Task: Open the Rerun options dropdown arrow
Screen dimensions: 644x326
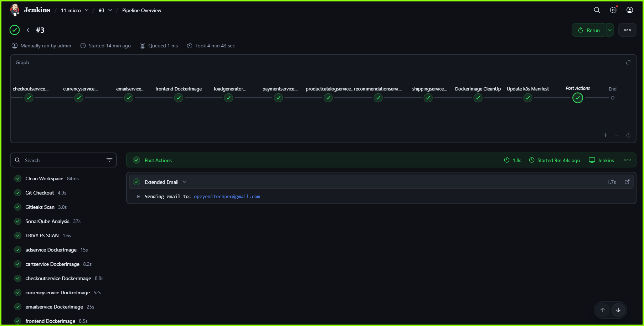Action: pyautogui.click(x=609, y=30)
